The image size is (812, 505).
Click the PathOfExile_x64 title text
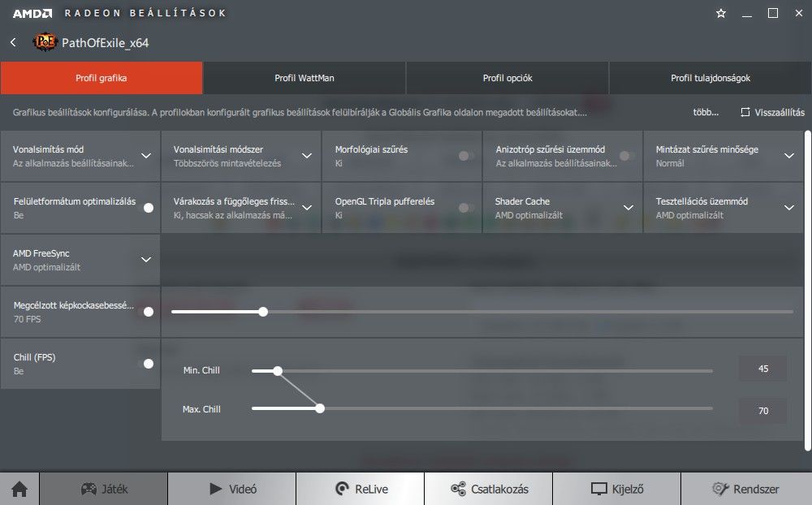(105, 43)
